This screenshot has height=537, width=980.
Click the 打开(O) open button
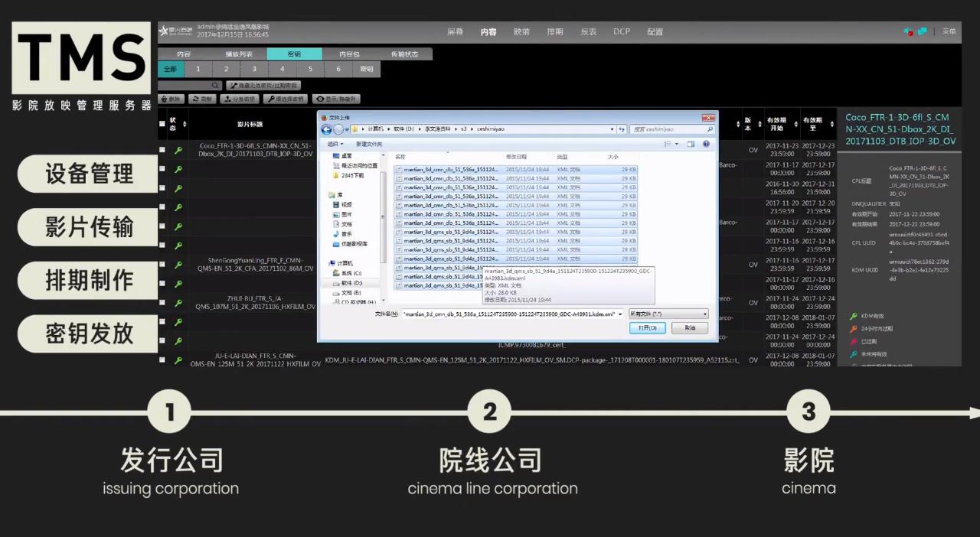click(x=647, y=327)
